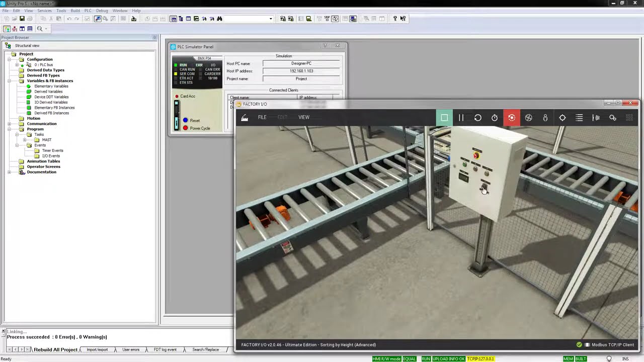Click the help question mark toolbar icon
The width and height of the screenshot is (644, 362).
[x=395, y=19]
